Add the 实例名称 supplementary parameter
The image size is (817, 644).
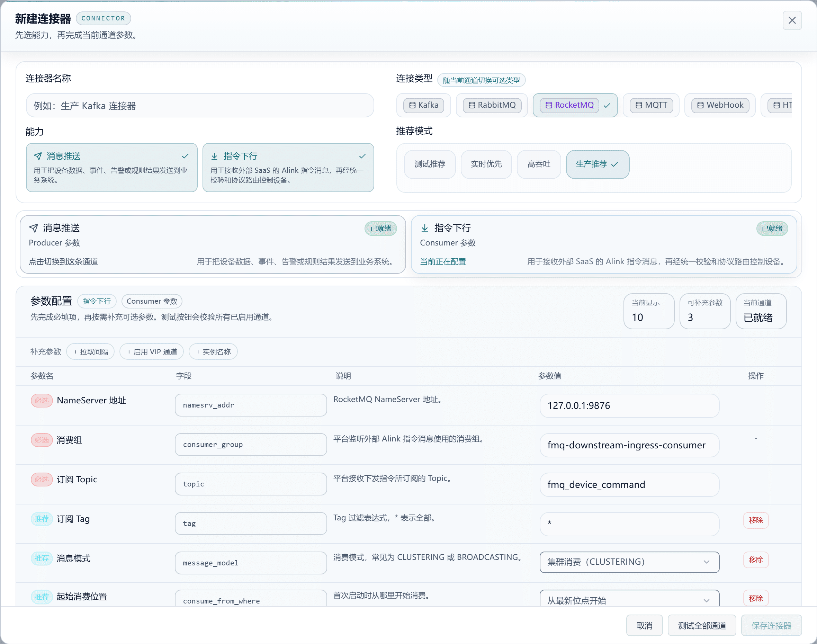point(213,352)
